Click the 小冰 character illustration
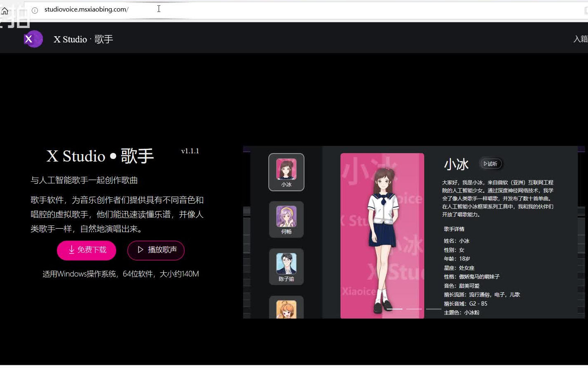 (x=382, y=236)
